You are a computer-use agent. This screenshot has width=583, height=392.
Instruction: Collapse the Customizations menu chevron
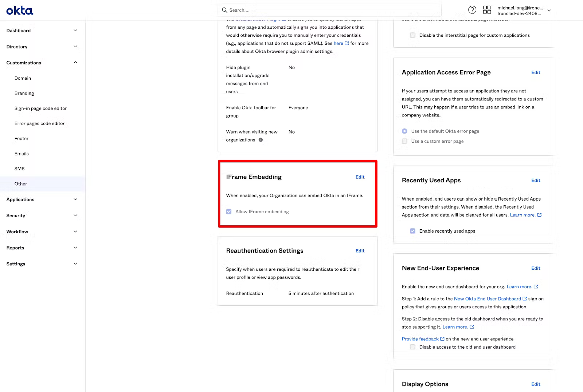click(x=75, y=63)
